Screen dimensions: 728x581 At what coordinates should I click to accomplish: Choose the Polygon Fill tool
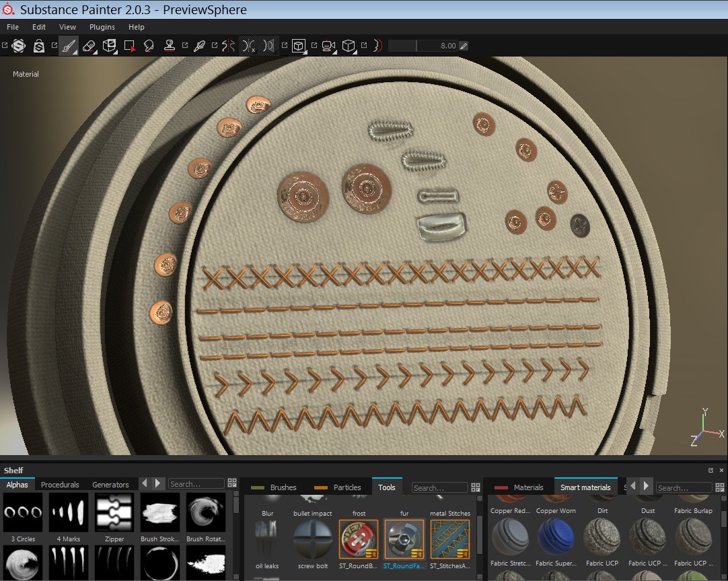click(x=130, y=46)
